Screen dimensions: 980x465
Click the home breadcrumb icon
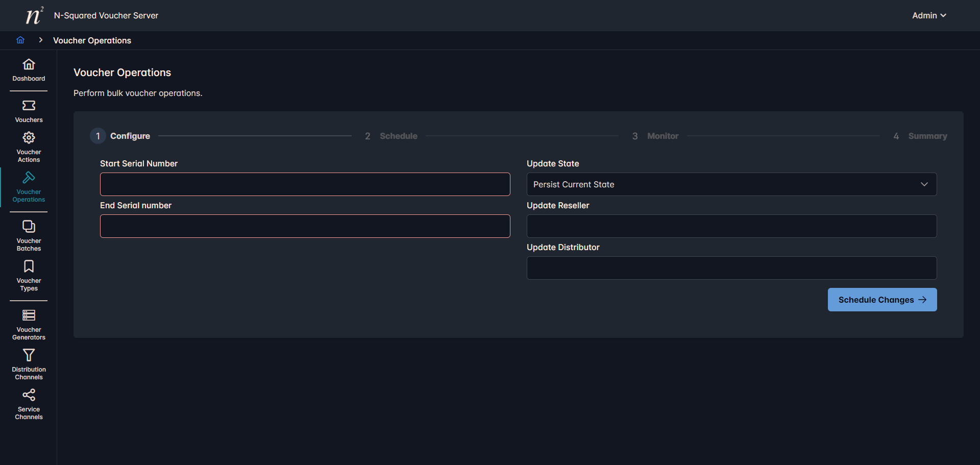pos(20,40)
